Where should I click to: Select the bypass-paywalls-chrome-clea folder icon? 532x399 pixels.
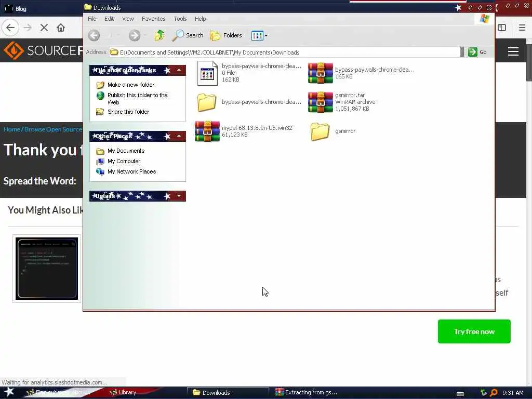click(207, 102)
